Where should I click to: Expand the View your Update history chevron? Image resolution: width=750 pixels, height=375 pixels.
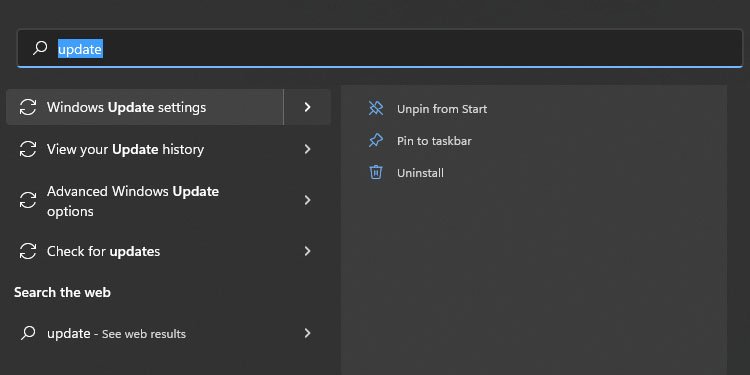point(308,149)
